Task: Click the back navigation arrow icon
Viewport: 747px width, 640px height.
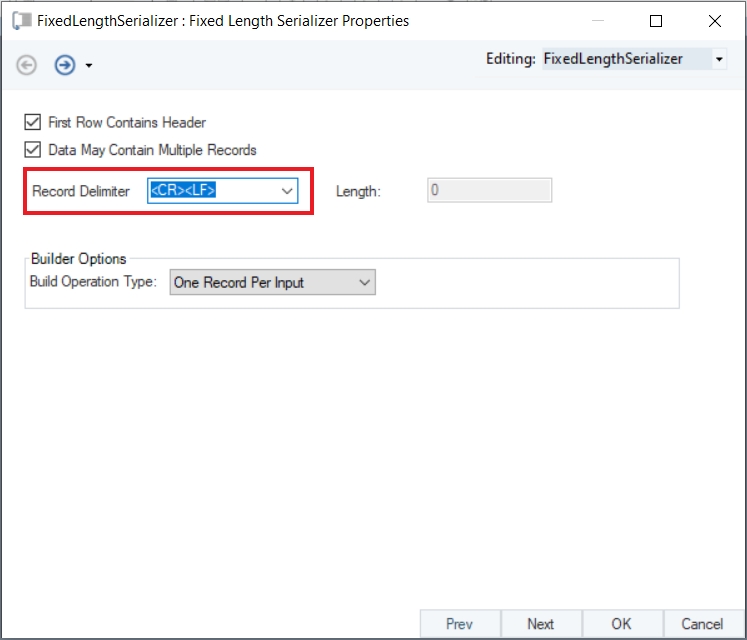Action: pyautogui.click(x=27, y=65)
